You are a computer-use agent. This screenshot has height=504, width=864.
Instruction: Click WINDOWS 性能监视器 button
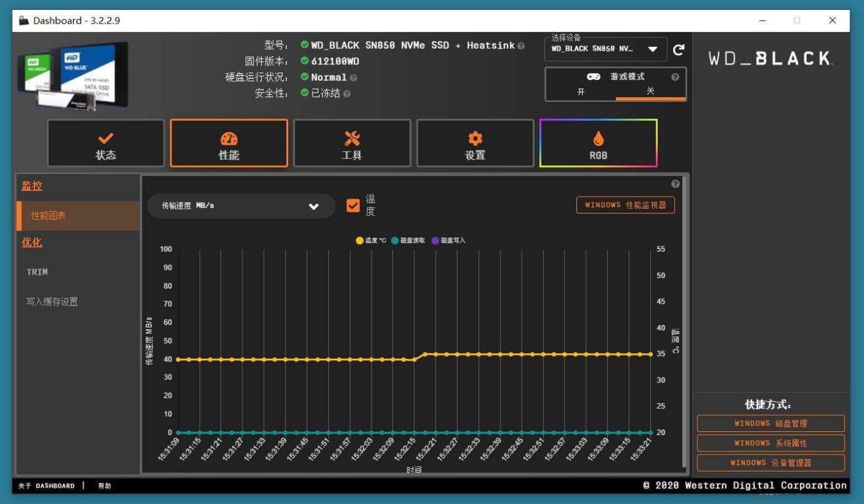[625, 205]
